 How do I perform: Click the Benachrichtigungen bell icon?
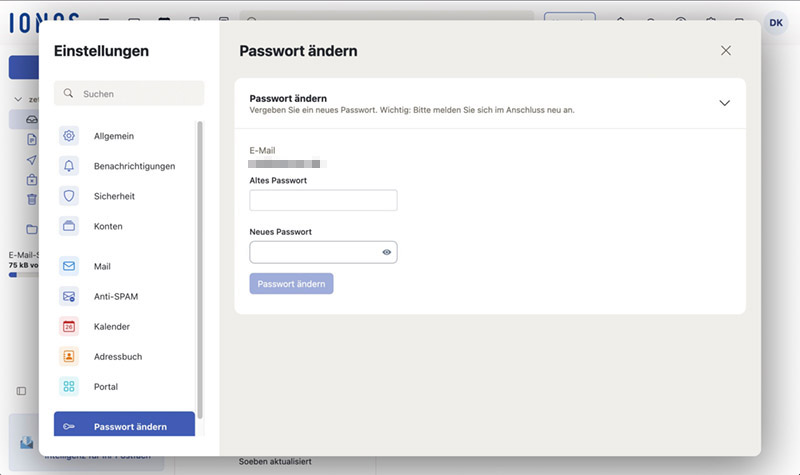69,166
